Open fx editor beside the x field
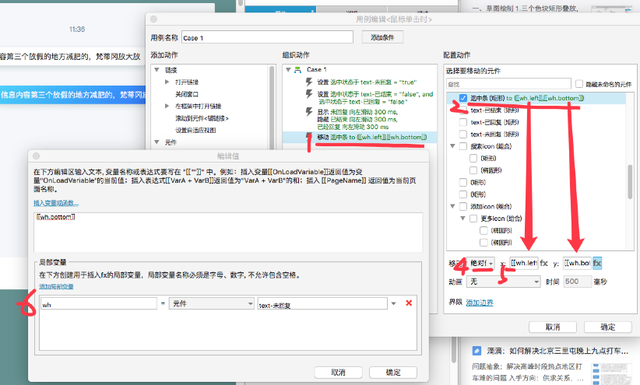This screenshot has width=640, height=385. click(x=544, y=263)
